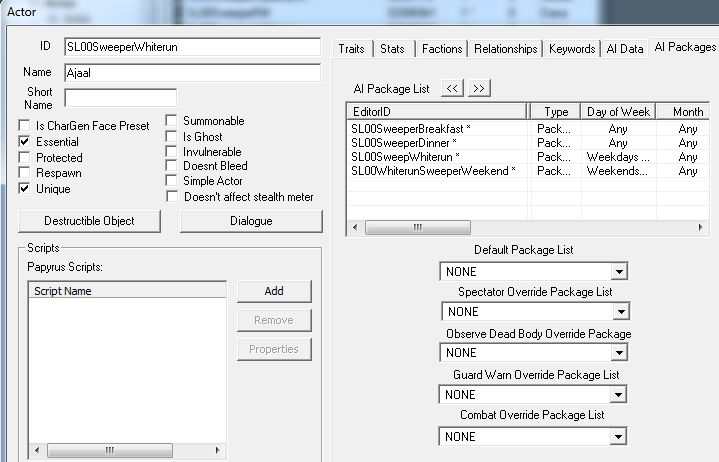Enable the Protected checkbox
The height and width of the screenshot is (462, 719).
(24, 158)
